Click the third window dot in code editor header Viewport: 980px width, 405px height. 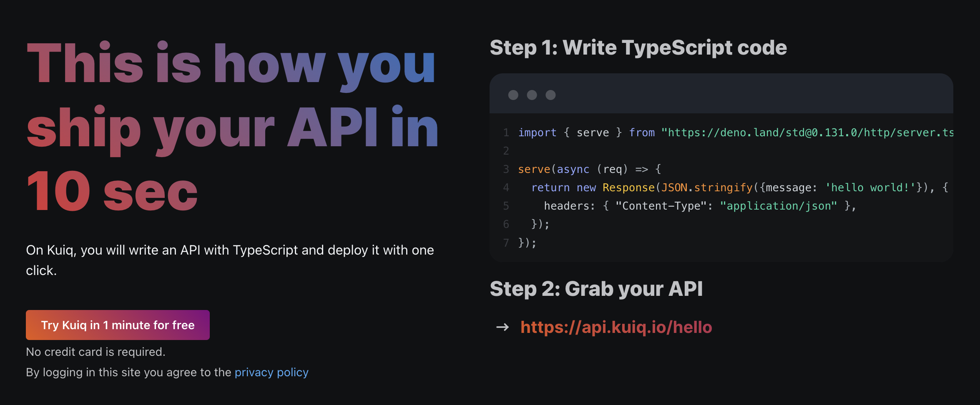pos(550,95)
